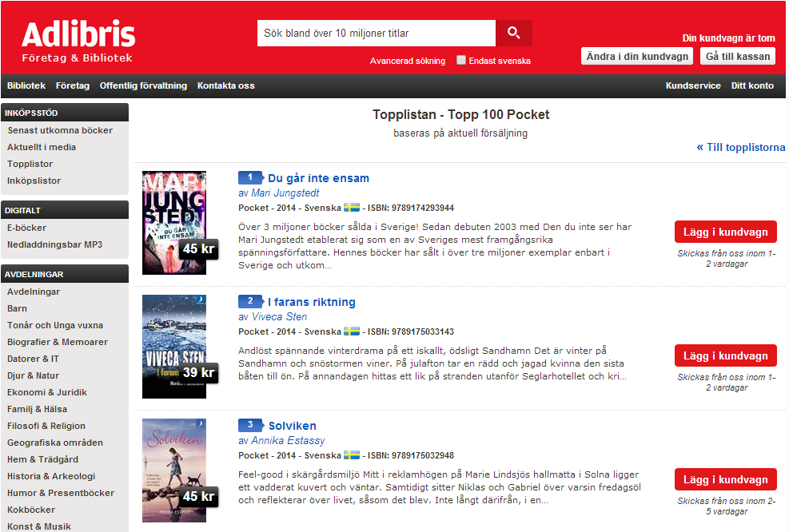Open Aktuellt i media in sidebar
This screenshot has width=789, height=532.
pyautogui.click(x=42, y=147)
